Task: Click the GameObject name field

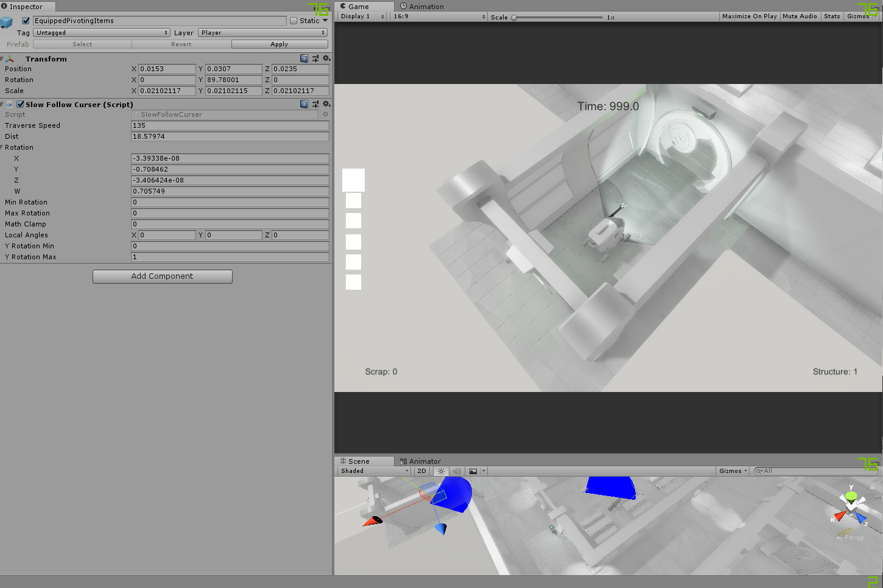Action: tap(160, 21)
